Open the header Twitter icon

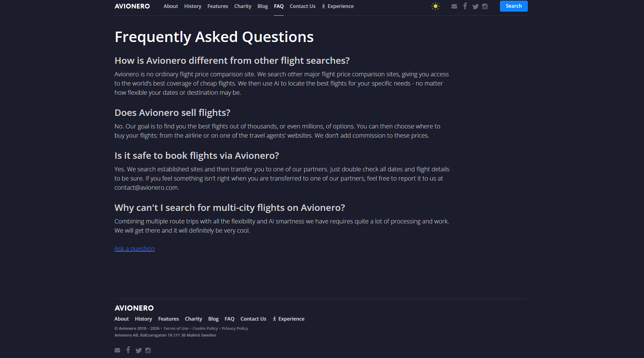click(x=475, y=6)
